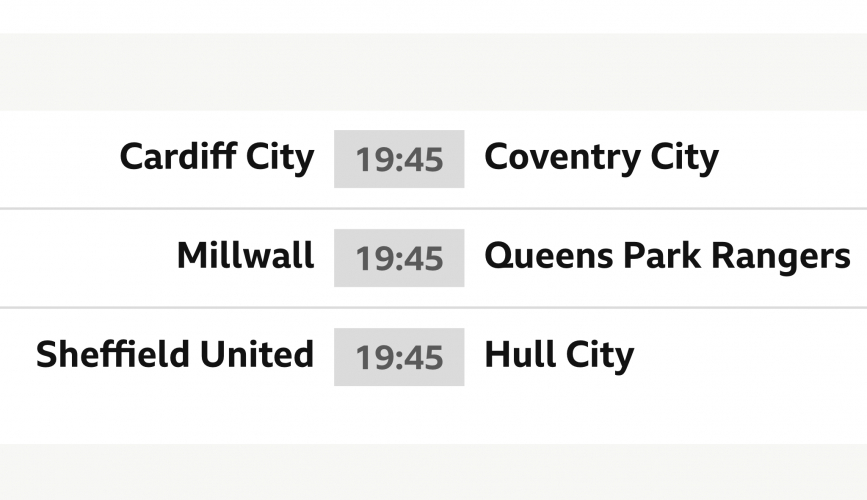Click the 19:45 kick-off time for Sheffield United

[399, 356]
